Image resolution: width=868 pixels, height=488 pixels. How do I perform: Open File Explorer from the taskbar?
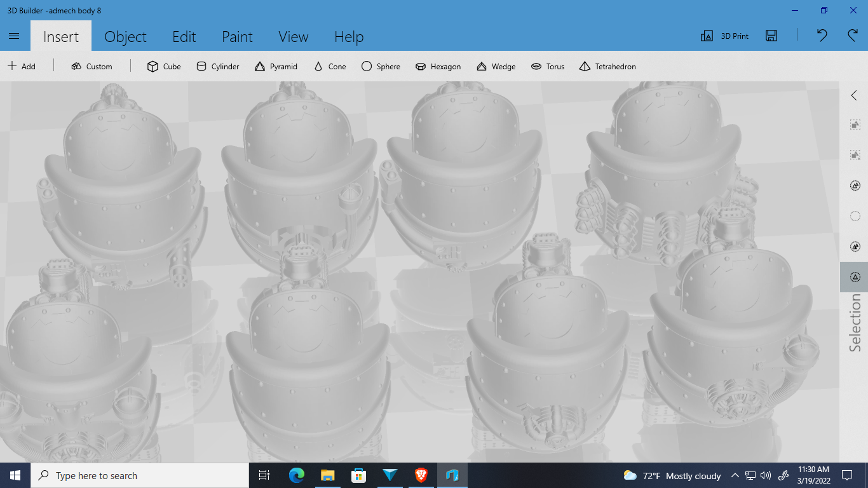327,475
